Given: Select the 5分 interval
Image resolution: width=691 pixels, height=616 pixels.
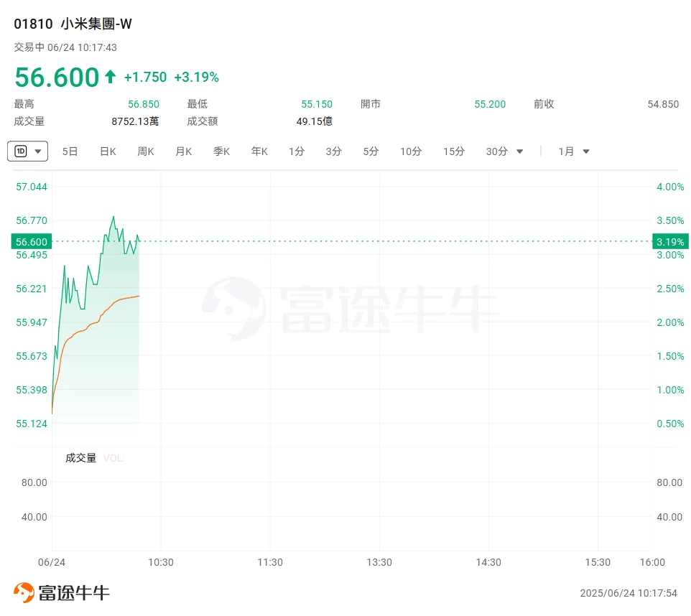Looking at the screenshot, I should click(x=371, y=151).
